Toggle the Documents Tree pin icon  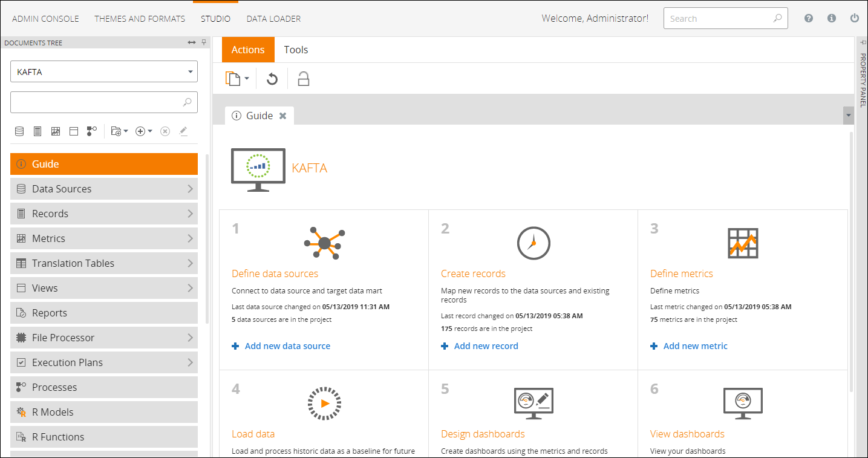click(x=204, y=43)
